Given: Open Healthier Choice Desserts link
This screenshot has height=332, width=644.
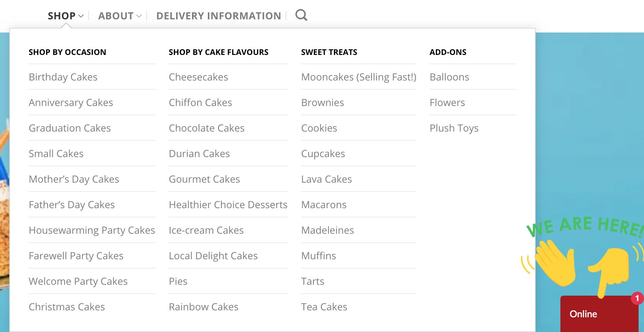Looking at the screenshot, I should (x=228, y=205).
